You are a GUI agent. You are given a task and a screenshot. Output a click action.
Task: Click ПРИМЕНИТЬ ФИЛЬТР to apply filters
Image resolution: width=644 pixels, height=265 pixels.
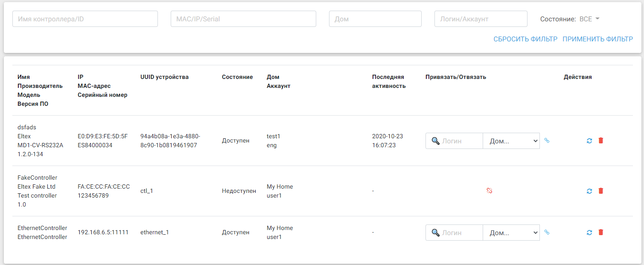tap(597, 39)
